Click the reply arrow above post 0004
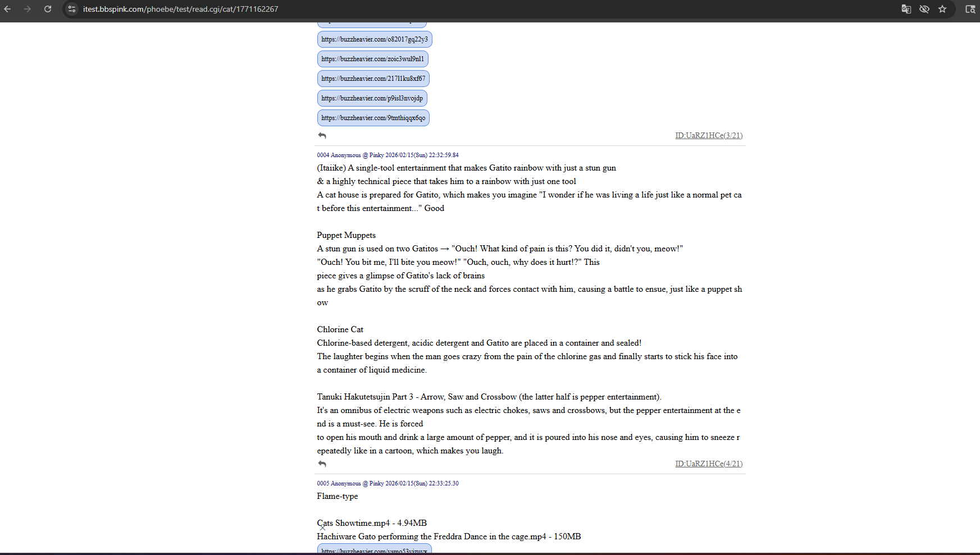The image size is (980, 555). (322, 136)
